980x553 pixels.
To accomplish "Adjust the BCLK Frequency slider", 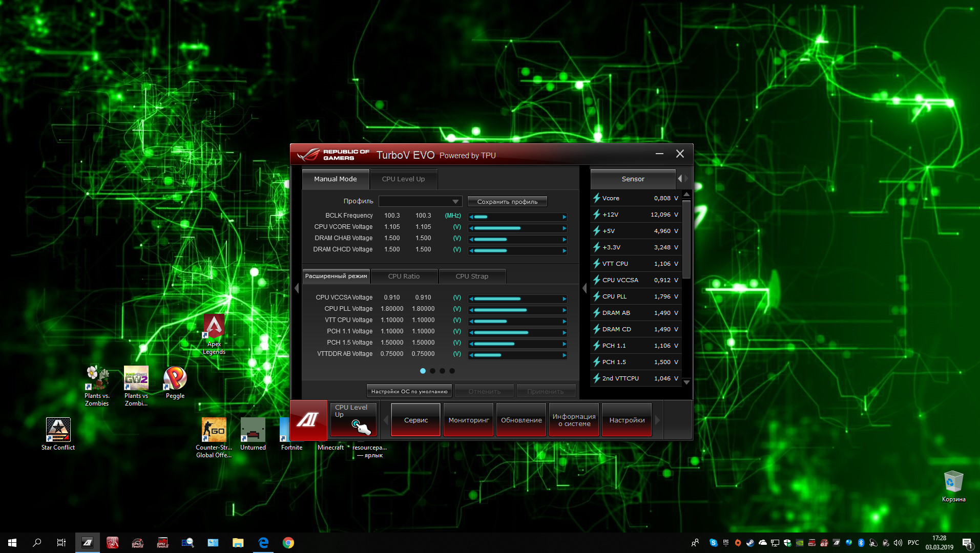I will pyautogui.click(x=518, y=217).
